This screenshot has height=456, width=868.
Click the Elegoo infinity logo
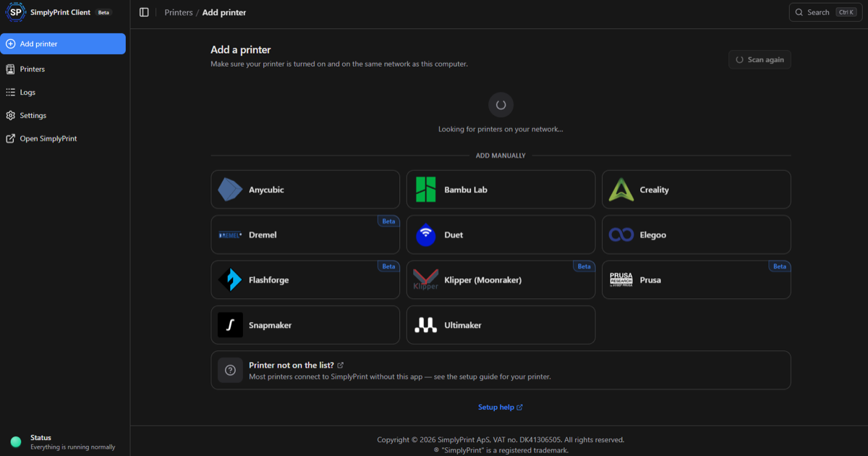coord(621,235)
